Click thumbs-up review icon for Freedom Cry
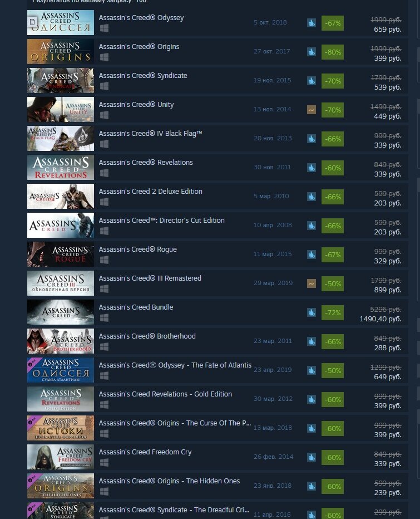 click(311, 457)
